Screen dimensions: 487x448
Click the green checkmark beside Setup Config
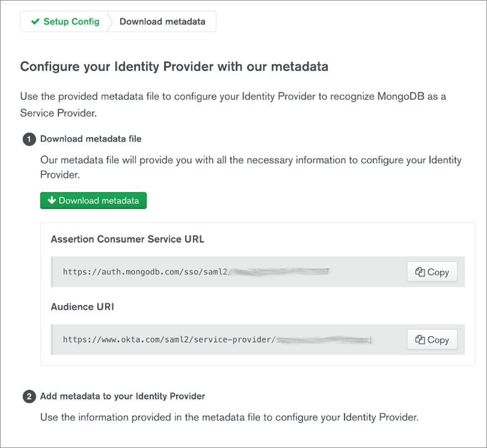click(x=35, y=22)
